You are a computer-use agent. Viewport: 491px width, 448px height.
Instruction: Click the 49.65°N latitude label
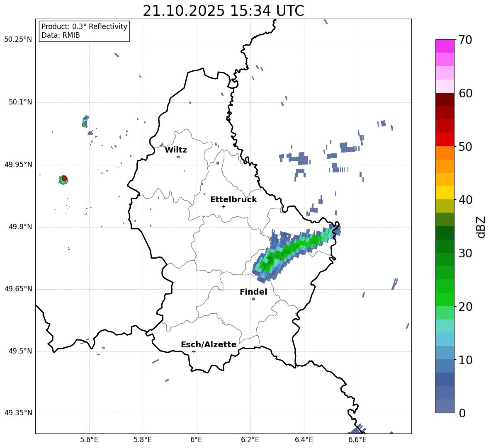point(18,289)
